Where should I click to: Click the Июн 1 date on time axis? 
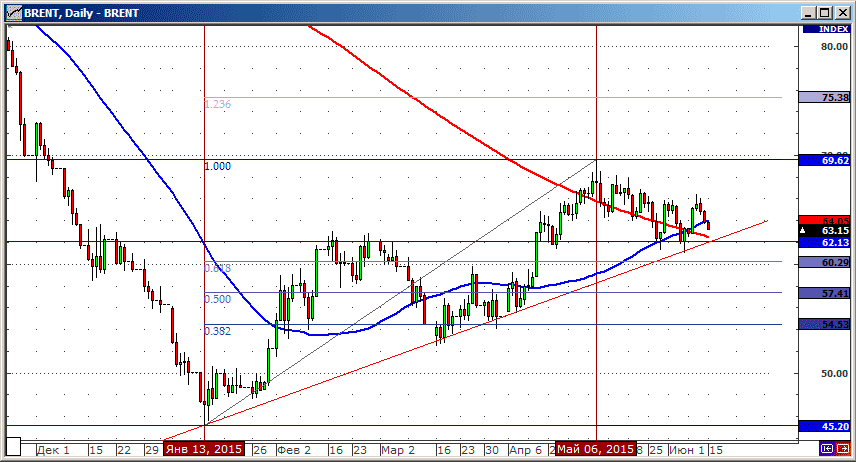click(x=687, y=450)
